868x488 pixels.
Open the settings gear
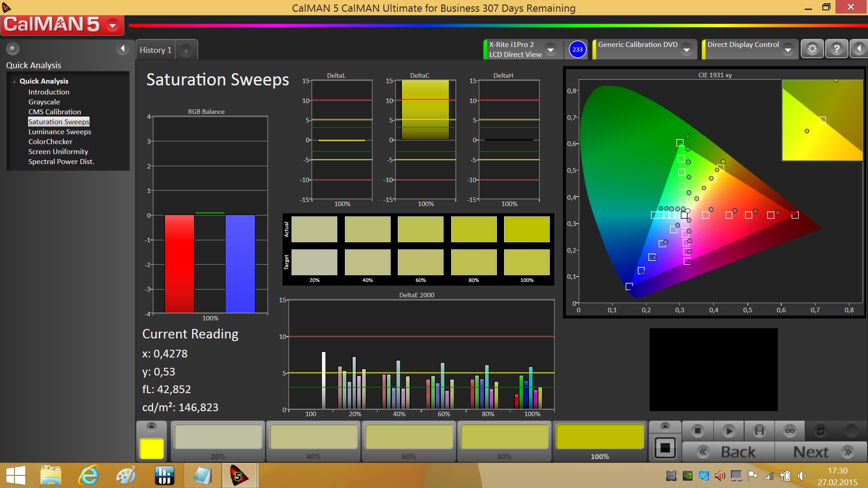coord(812,49)
